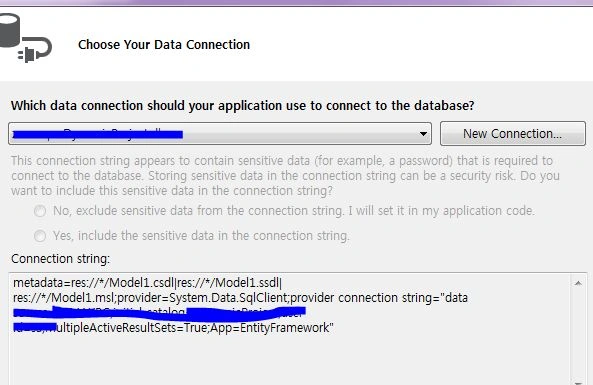Click the empty area of connection string box
Screen dimensions: 593x385
(x=289, y=359)
